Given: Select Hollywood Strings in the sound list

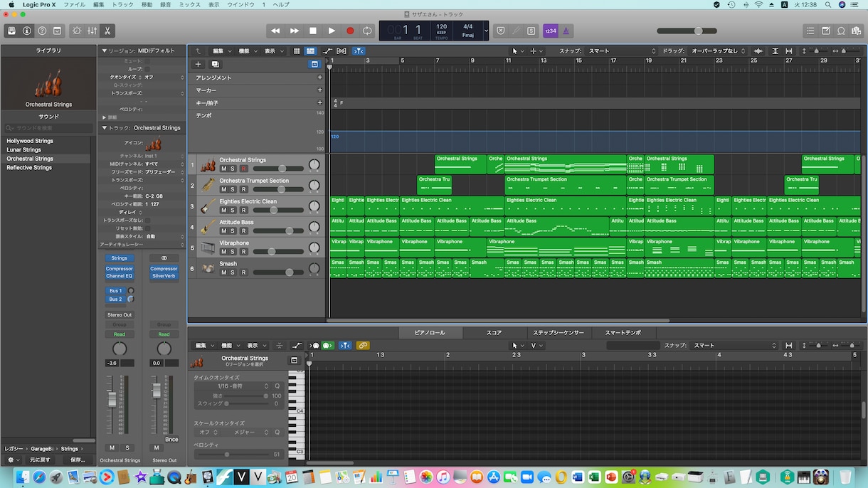Looking at the screenshot, I should pos(30,141).
